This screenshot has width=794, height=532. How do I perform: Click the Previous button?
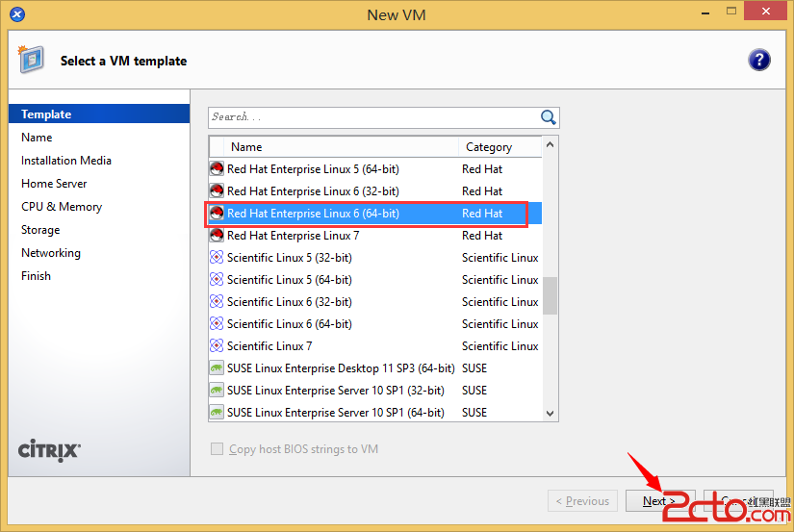[582, 500]
